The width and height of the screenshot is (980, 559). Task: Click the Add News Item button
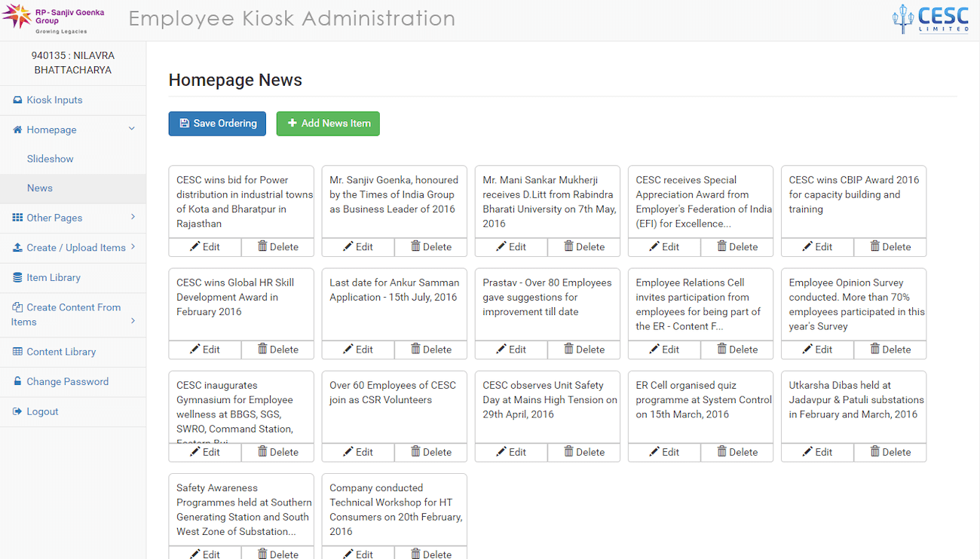328,124
